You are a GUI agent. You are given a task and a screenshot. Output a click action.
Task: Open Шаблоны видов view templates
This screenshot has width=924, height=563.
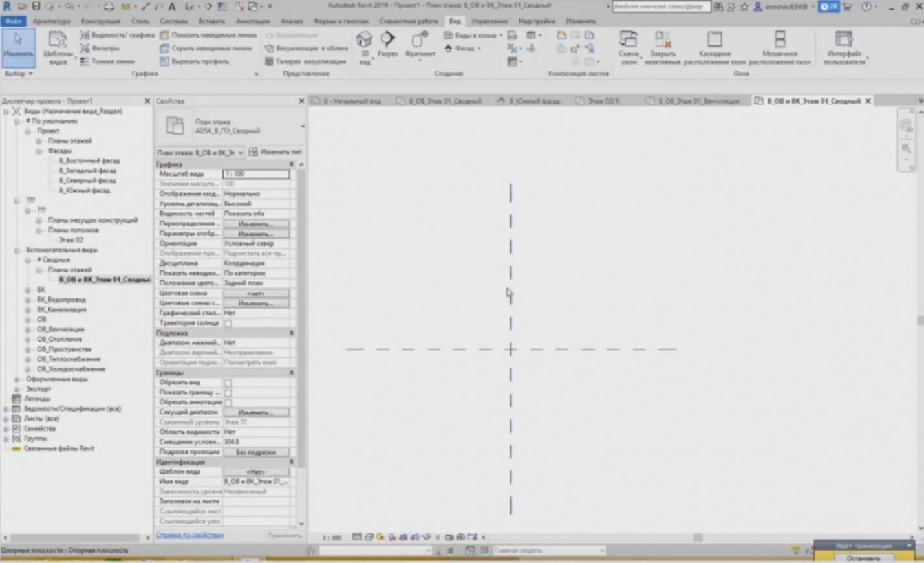pos(58,47)
